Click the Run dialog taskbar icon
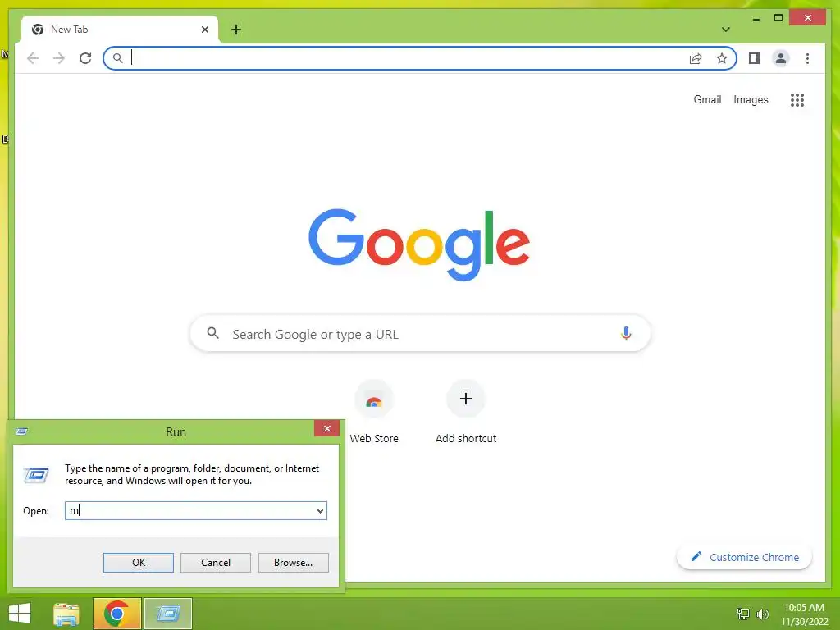840x630 pixels. tap(167, 614)
